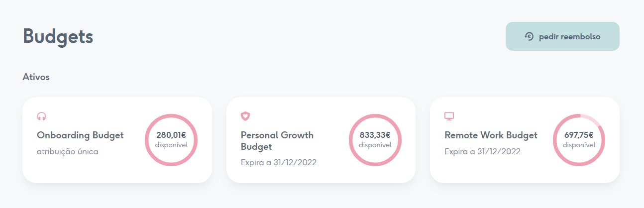Click Remote Work expiry date text
The image size is (644, 208).
point(482,151)
